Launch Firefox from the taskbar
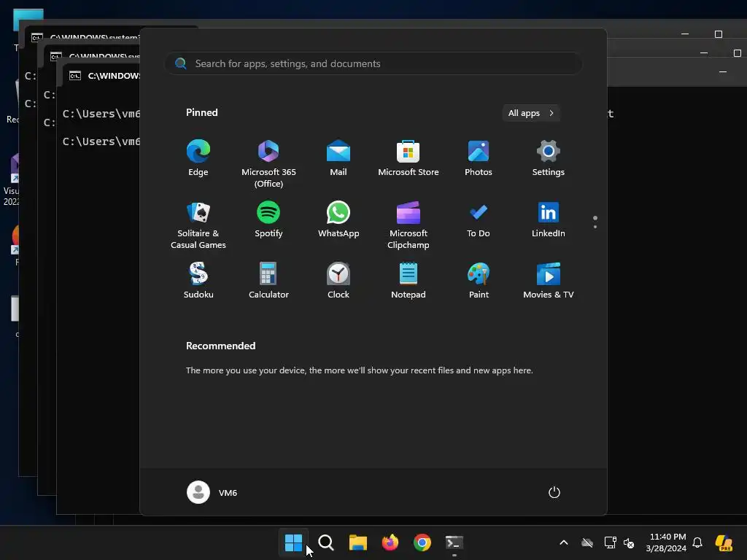Viewport: 747px width, 560px height. click(x=390, y=542)
